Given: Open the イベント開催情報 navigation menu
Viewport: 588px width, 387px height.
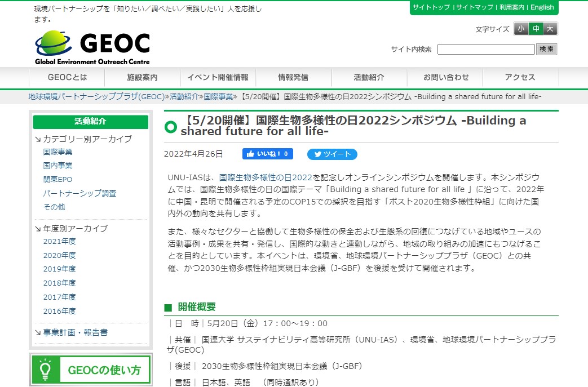Looking at the screenshot, I should point(217,77).
